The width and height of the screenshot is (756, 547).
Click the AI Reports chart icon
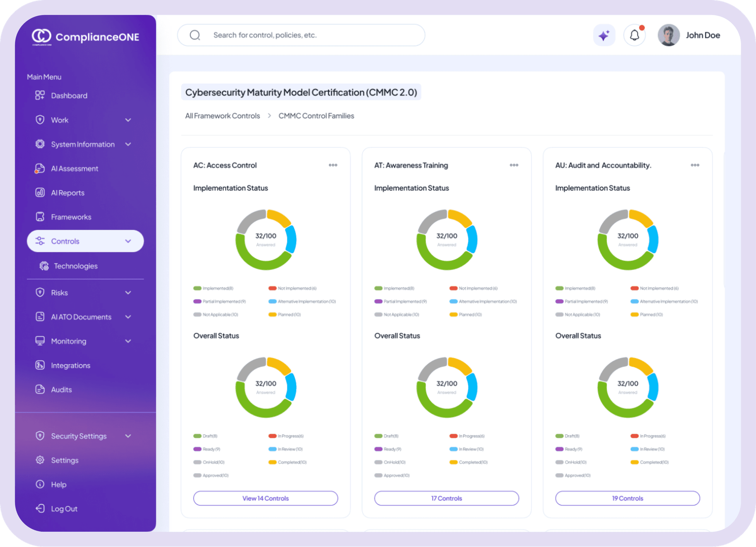coord(40,193)
